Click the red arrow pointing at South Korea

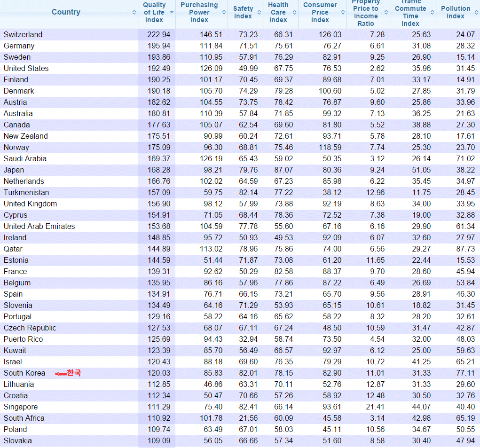pyautogui.click(x=60, y=373)
